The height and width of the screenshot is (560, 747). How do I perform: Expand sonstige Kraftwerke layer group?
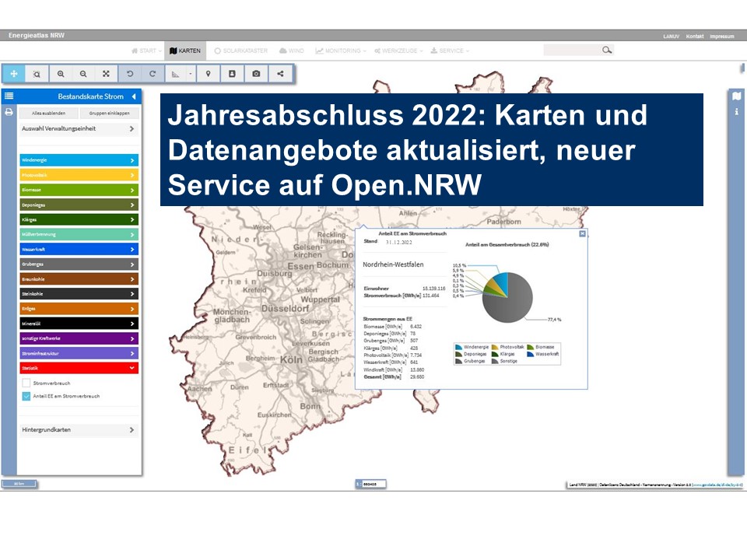(x=79, y=338)
